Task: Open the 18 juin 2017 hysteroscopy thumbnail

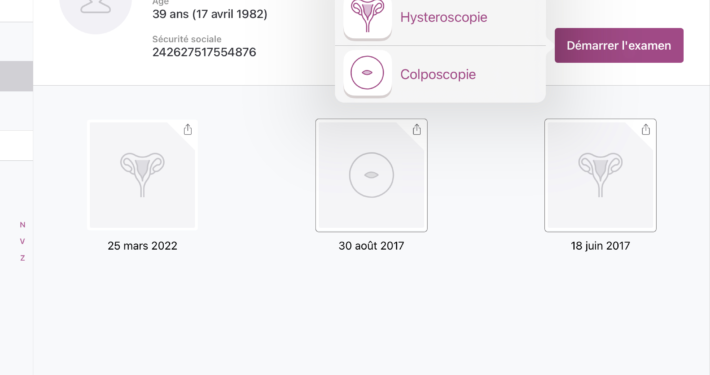Action: (600, 175)
